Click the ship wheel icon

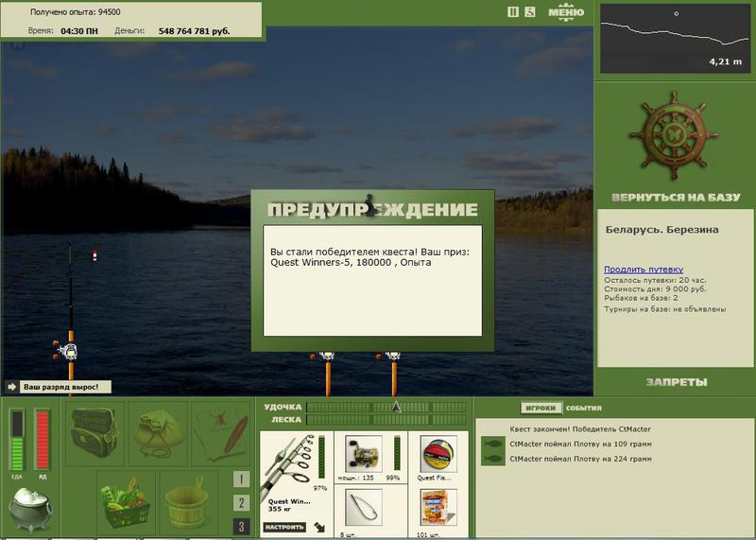click(674, 136)
